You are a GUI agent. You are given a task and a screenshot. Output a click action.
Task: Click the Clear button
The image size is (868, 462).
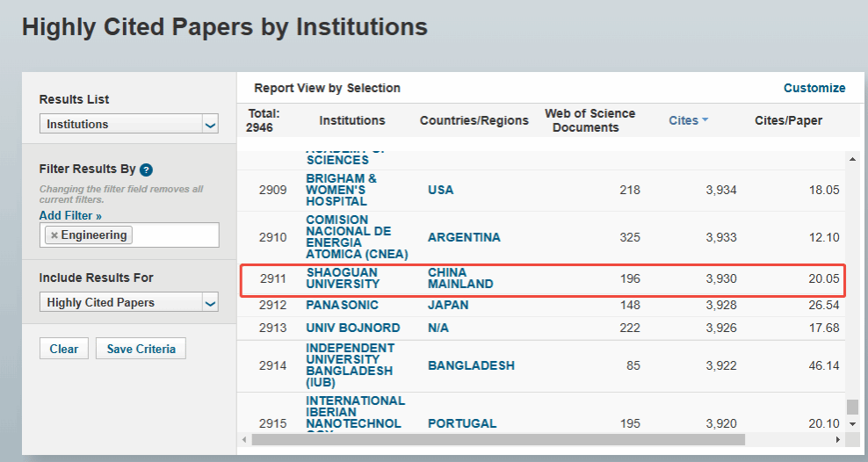tap(64, 349)
